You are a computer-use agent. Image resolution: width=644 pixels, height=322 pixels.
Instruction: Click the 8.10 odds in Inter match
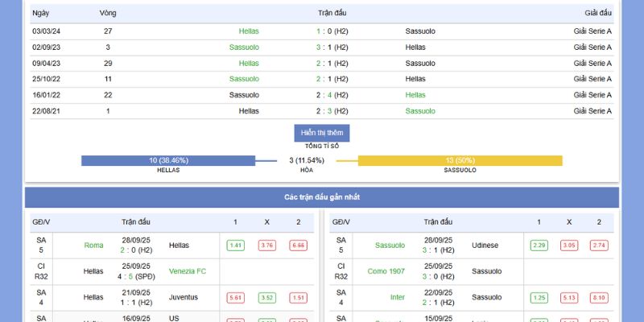pos(600,297)
